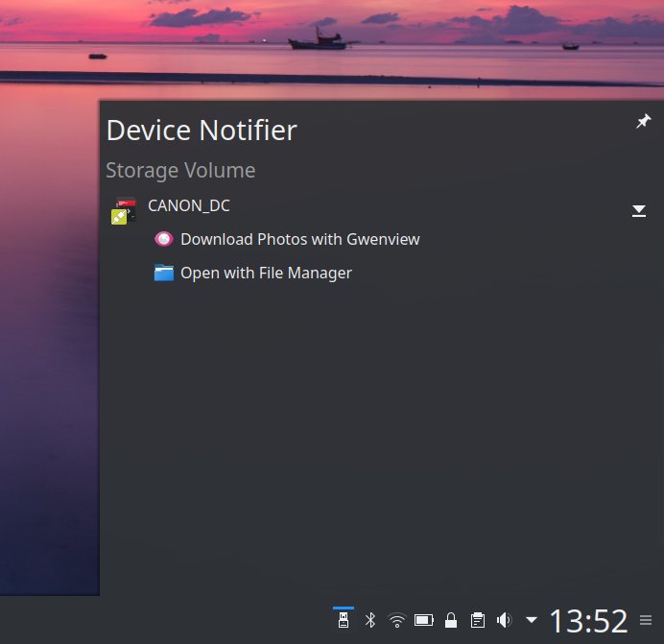This screenshot has height=644, width=664.
Task: Open the Wi-Fi networks tray icon
Action: pyautogui.click(x=396, y=620)
